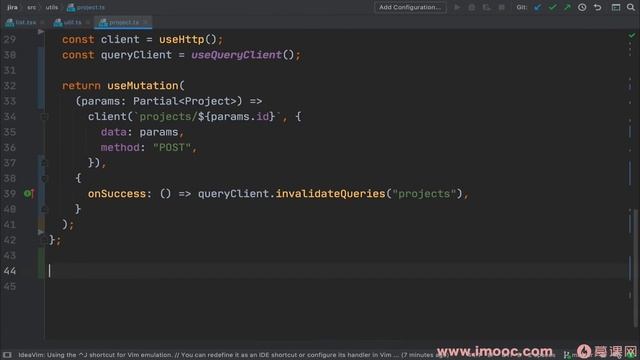Close the list.tsx editor tab

(x=42, y=22)
